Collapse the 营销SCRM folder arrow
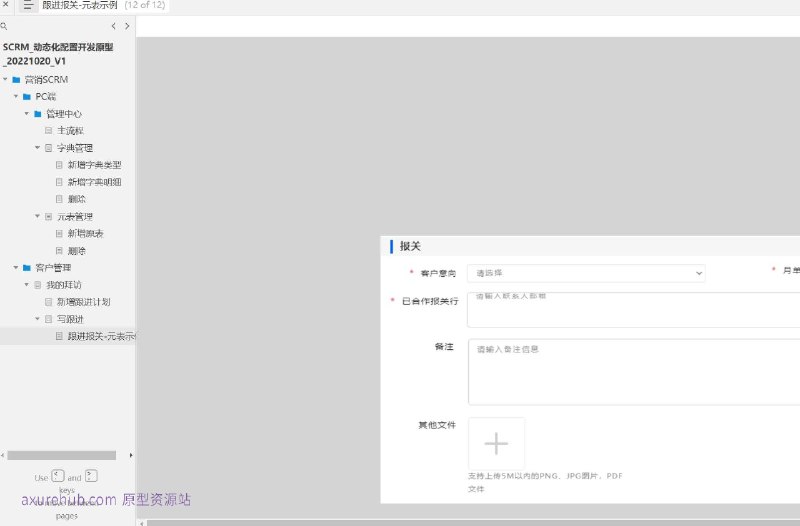The image size is (800, 526). [5, 79]
